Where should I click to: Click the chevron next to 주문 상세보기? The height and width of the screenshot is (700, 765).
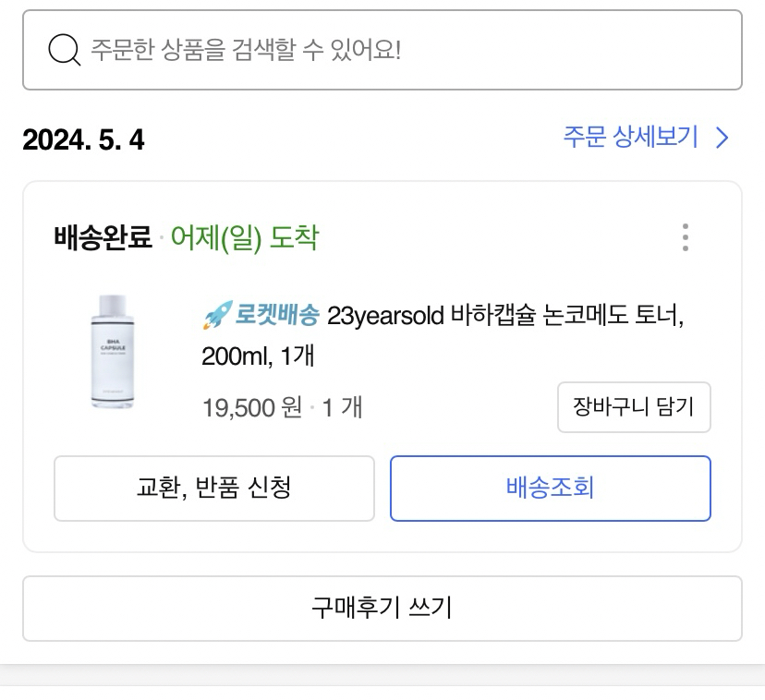[x=722, y=138]
